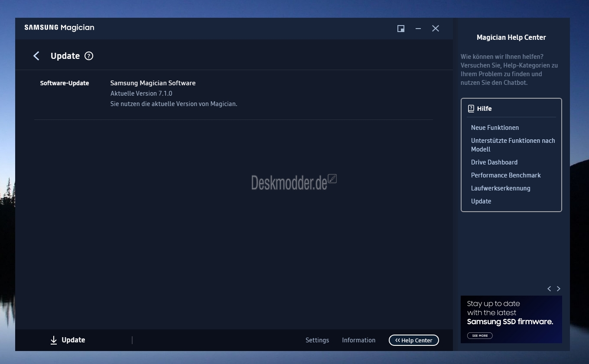Viewport: 589px width, 364px height.
Task: Go back using the back arrow
Action: 36,56
